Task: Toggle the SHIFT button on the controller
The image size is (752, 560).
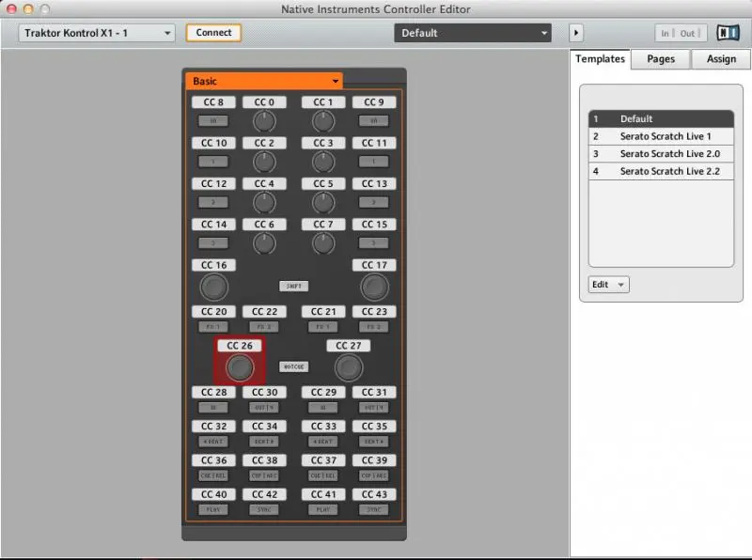Action: [x=293, y=286]
